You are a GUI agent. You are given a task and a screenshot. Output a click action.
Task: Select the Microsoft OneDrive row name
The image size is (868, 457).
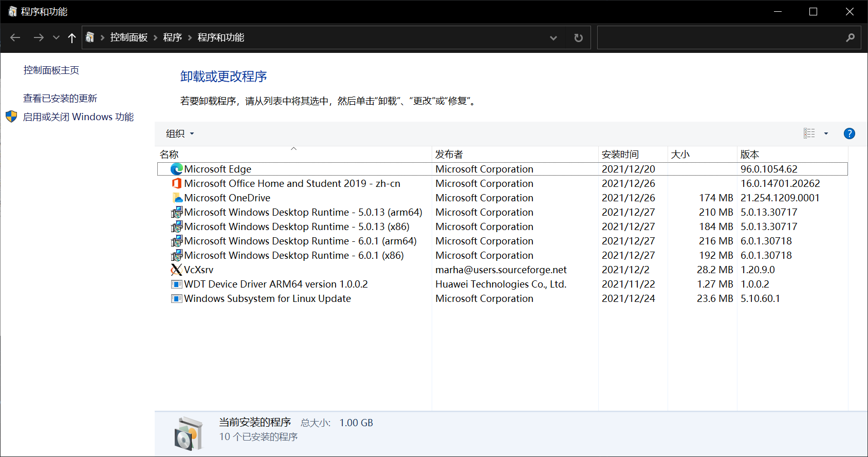click(x=227, y=198)
